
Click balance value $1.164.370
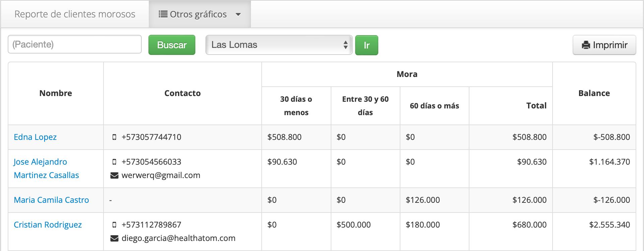pyautogui.click(x=610, y=162)
